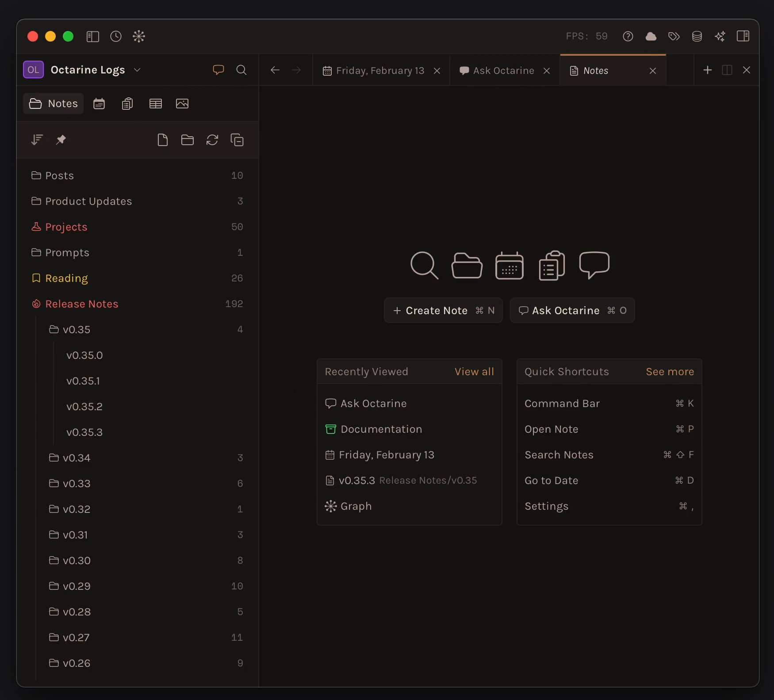774x700 pixels.
Task: Click the search icon in sidebar header
Action: (241, 70)
